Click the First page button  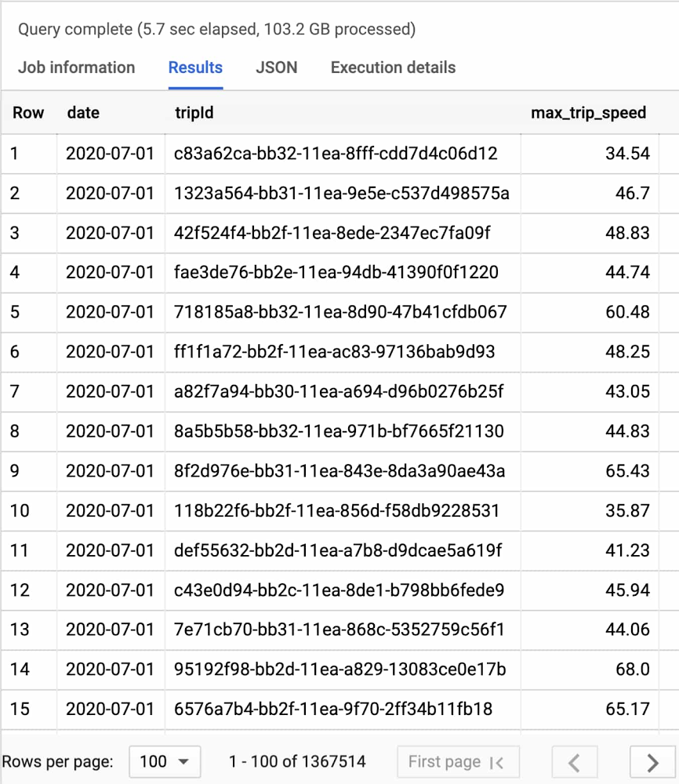(458, 761)
